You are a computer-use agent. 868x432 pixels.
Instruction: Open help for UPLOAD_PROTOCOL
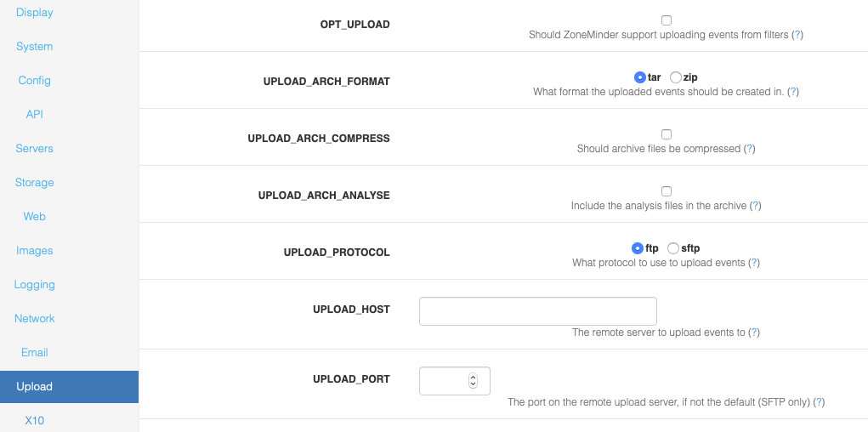754,263
